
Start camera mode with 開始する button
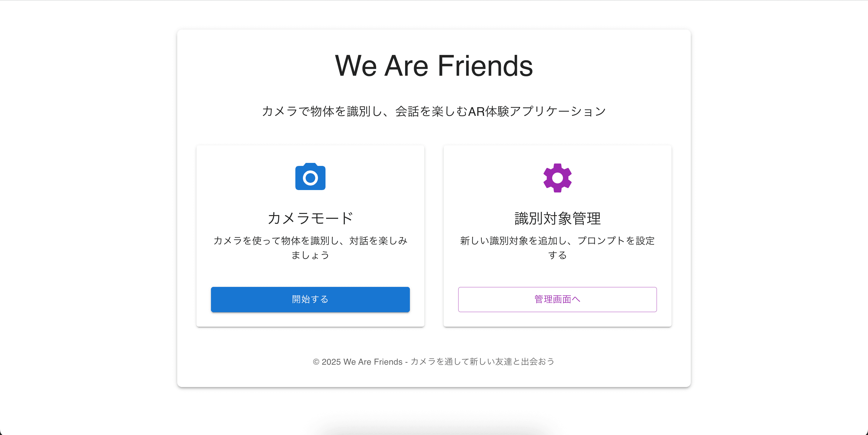310,300
